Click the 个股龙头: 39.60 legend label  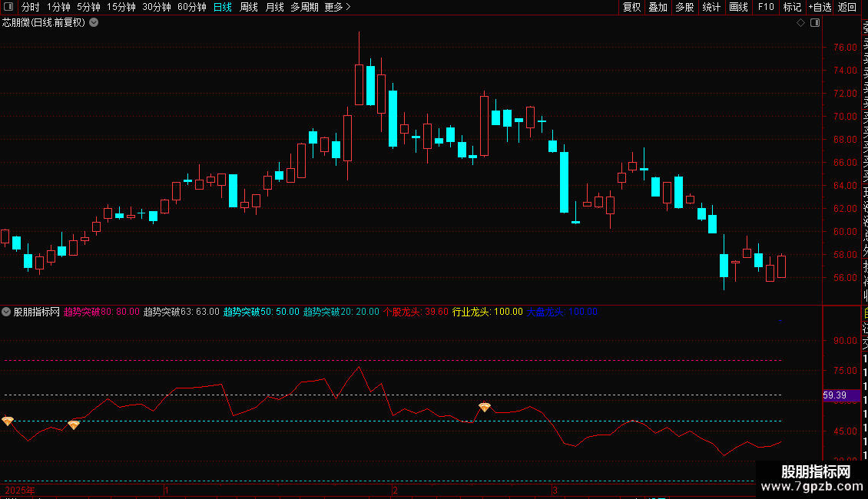click(416, 312)
